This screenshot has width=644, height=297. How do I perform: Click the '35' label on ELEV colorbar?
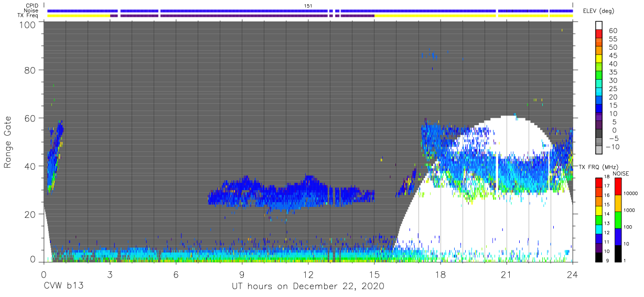coord(613,72)
